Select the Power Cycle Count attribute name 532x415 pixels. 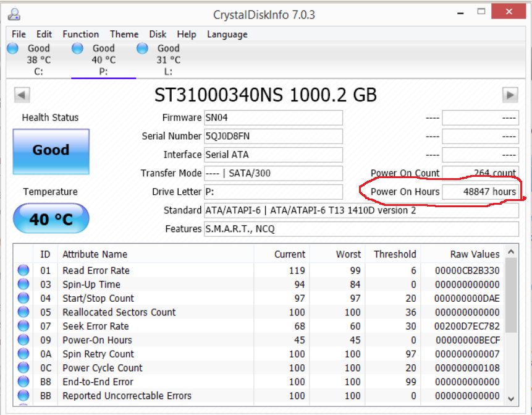click(x=103, y=368)
